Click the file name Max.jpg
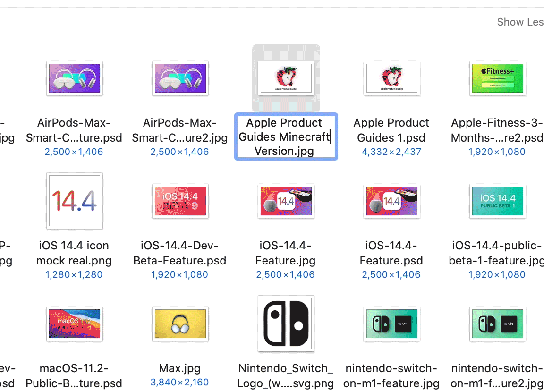544x392 pixels. pos(180,368)
